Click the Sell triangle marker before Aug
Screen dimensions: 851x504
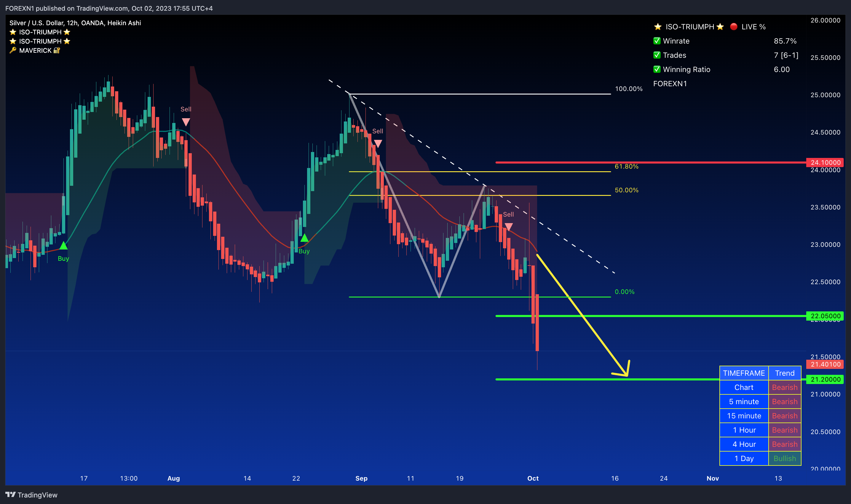(x=186, y=122)
